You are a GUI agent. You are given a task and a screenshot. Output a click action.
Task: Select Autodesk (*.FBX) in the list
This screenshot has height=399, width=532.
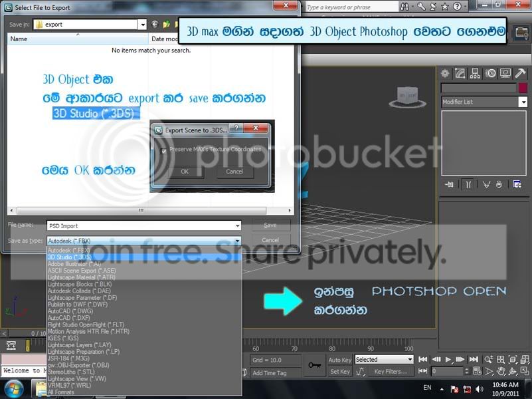point(144,250)
